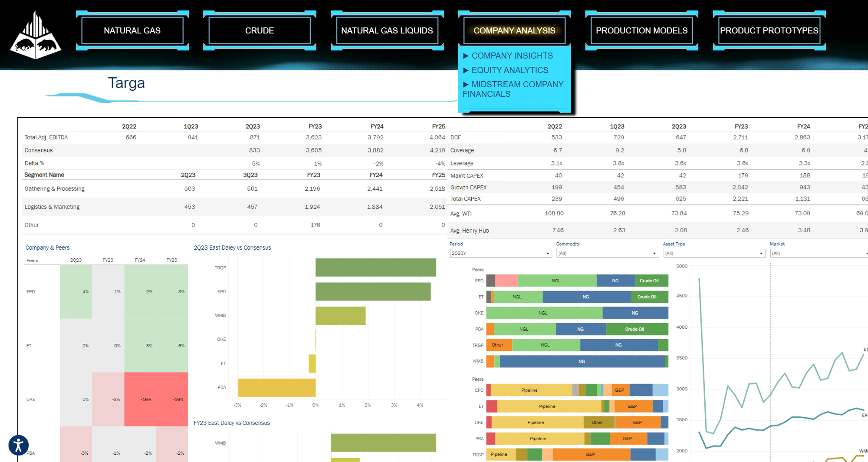Viewport: 868px width, 462px height.
Task: Click the Leverage row label
Action: [462, 163]
